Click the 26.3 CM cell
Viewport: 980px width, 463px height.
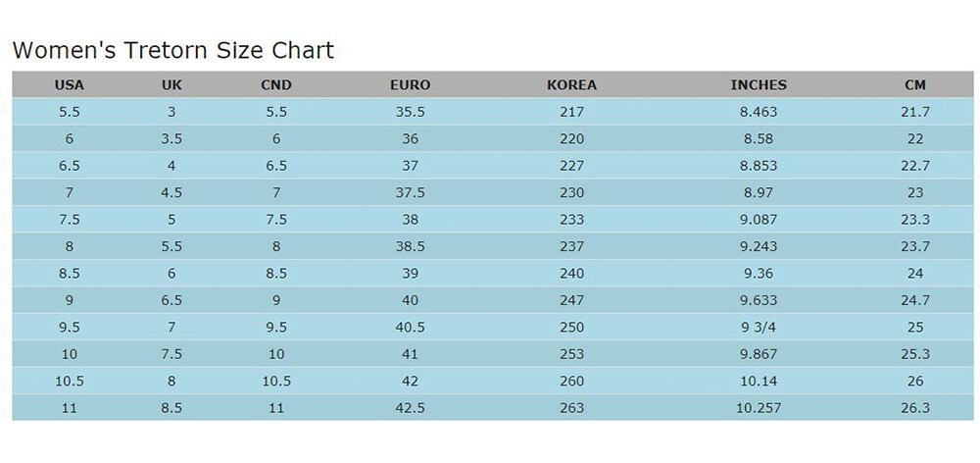[x=915, y=407]
